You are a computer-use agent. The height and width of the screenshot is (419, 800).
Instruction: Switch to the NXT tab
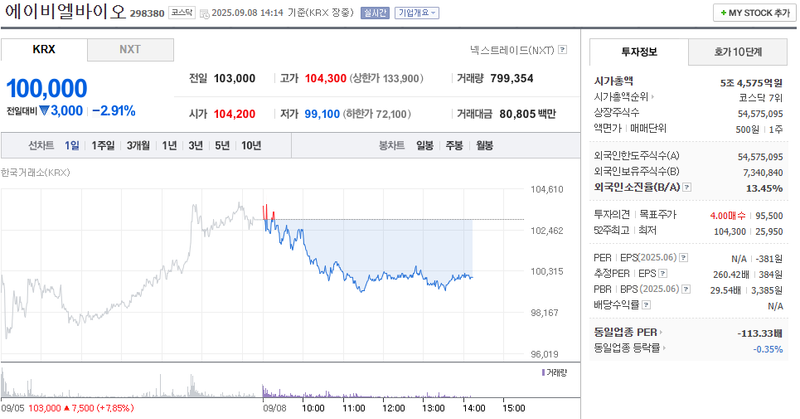click(x=130, y=50)
